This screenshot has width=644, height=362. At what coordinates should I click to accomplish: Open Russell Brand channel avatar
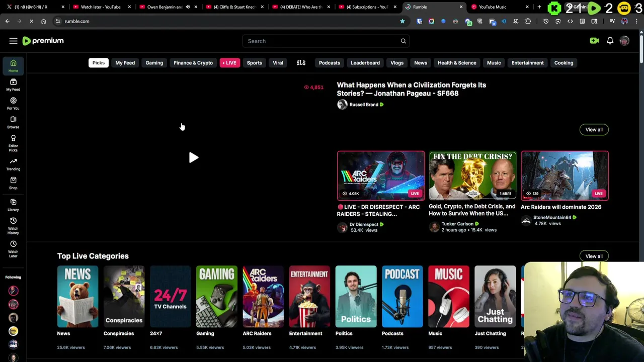tap(342, 105)
